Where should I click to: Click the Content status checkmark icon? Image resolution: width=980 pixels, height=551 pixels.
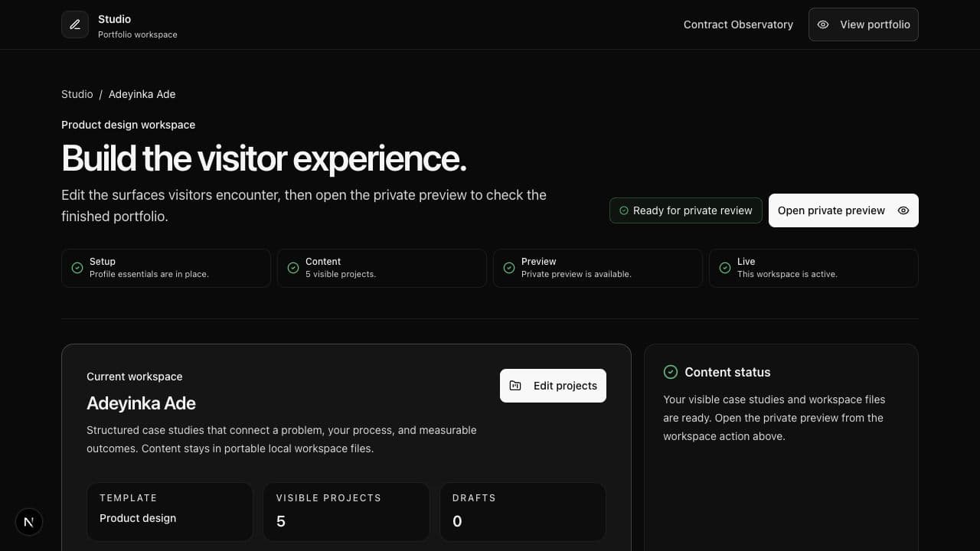pos(671,372)
